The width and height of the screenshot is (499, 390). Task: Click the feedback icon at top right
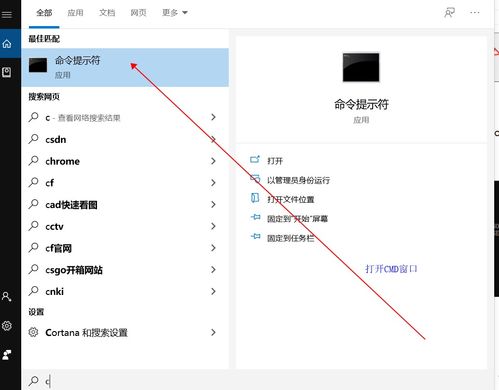tap(449, 13)
